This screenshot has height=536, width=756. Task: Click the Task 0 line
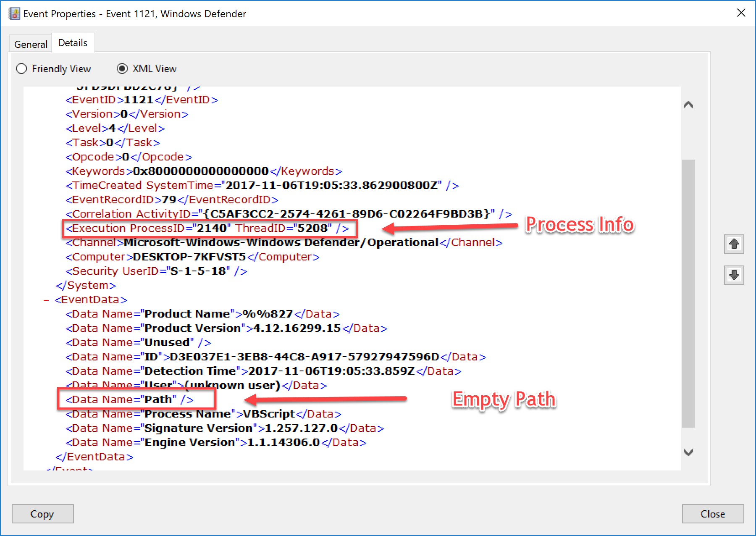pos(113,143)
